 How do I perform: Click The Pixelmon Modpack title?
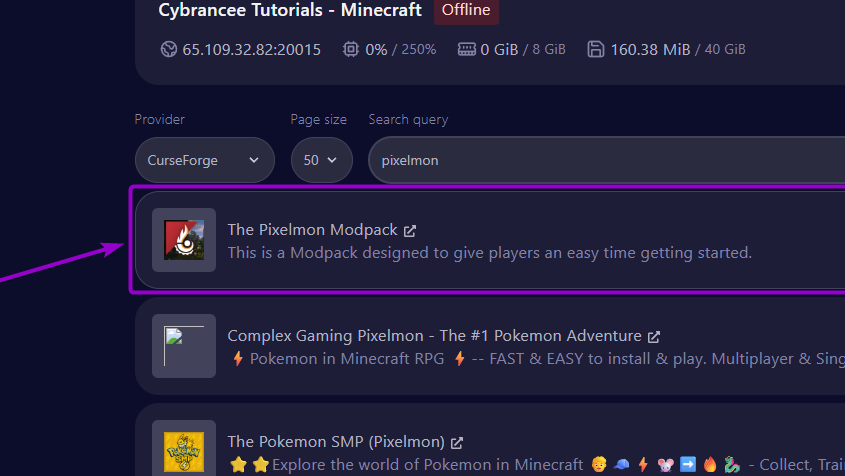tap(313, 230)
